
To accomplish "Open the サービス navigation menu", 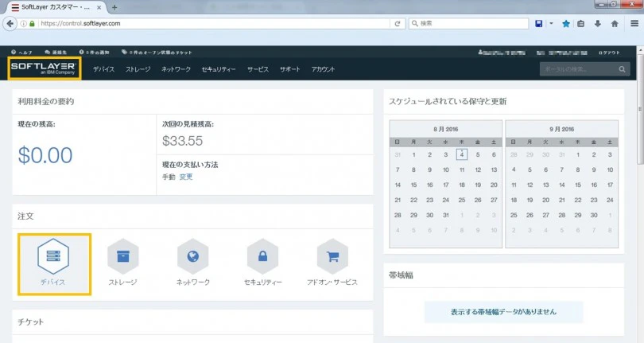I will point(258,69).
